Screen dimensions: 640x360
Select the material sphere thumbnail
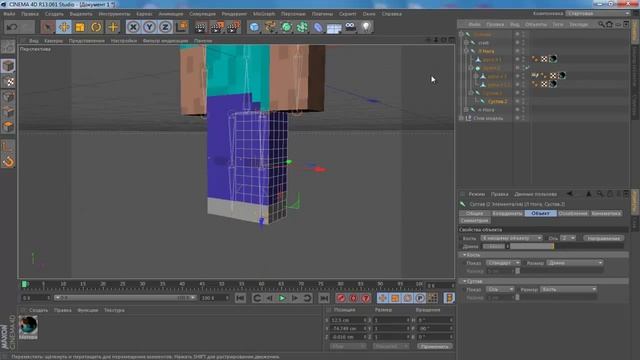pos(28,326)
